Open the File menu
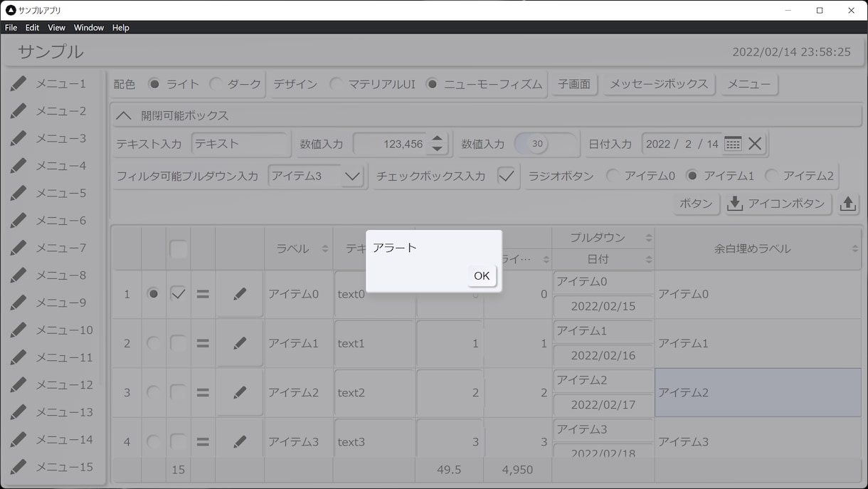The width and height of the screenshot is (868, 489). tap(11, 28)
